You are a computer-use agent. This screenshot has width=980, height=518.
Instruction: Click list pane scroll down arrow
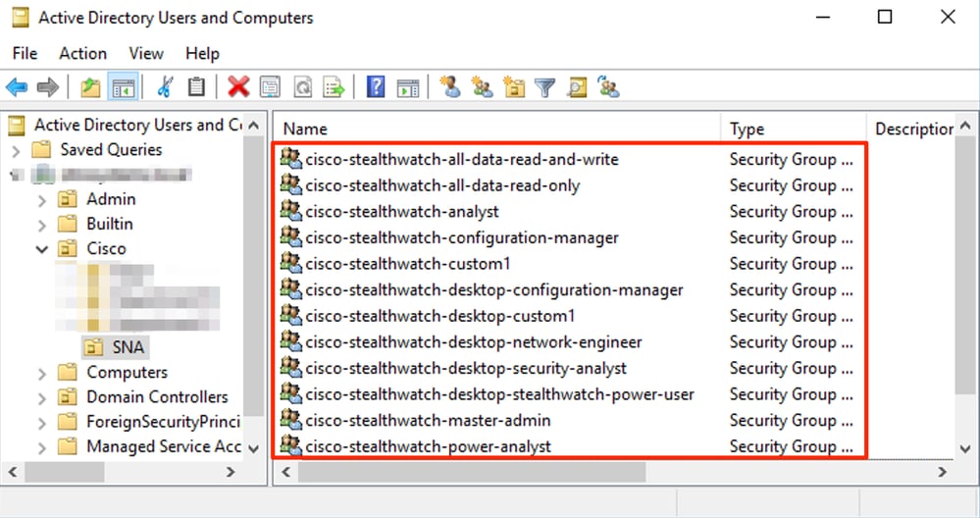[x=965, y=448]
